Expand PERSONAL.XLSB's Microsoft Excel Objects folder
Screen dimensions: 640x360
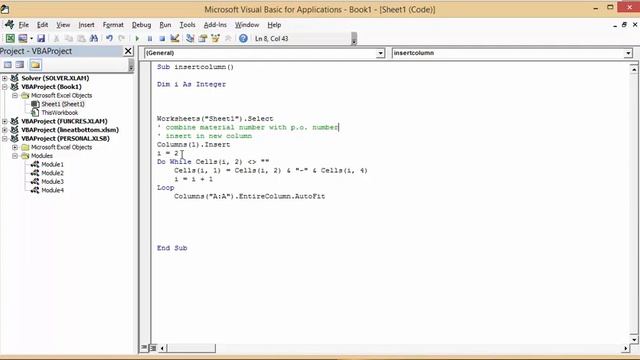click(15, 147)
